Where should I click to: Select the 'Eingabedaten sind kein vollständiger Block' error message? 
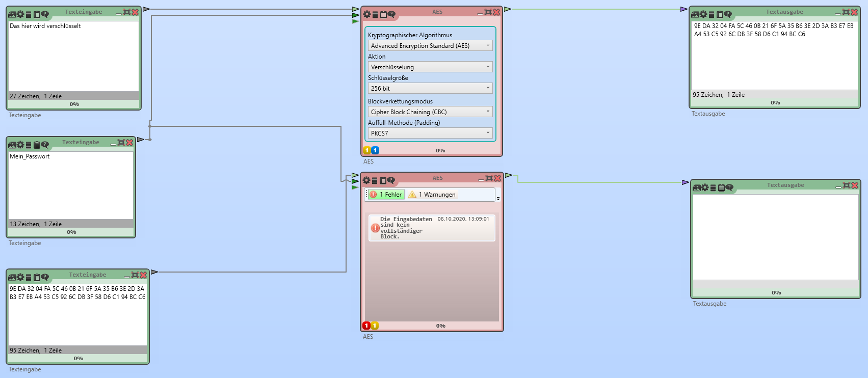[x=431, y=228]
